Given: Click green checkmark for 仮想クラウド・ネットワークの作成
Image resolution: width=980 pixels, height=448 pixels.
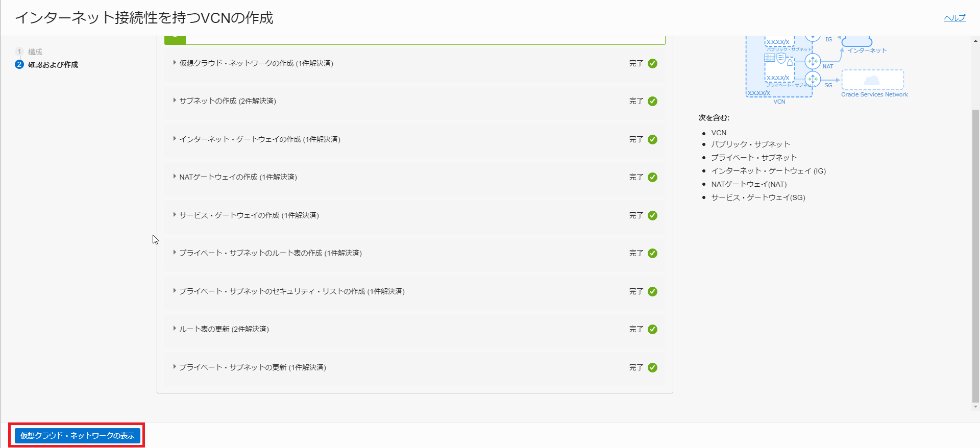Looking at the screenshot, I should tap(652, 63).
